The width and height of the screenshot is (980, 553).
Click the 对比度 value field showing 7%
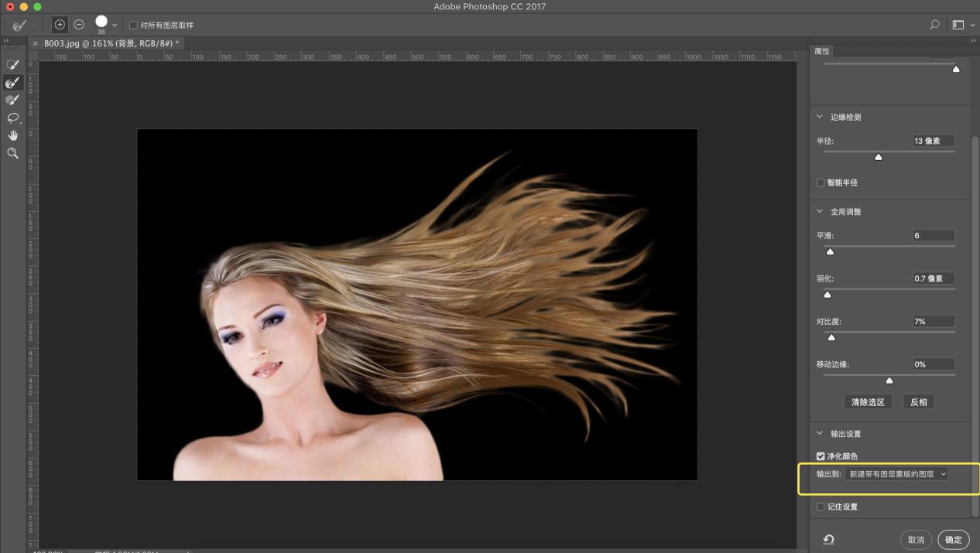[933, 321]
